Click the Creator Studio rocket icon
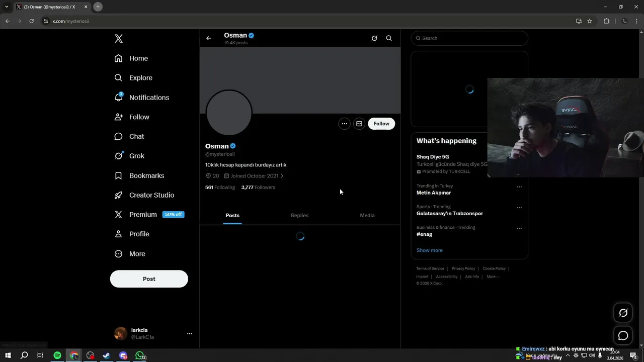The height and width of the screenshot is (362, 644). [x=118, y=195]
